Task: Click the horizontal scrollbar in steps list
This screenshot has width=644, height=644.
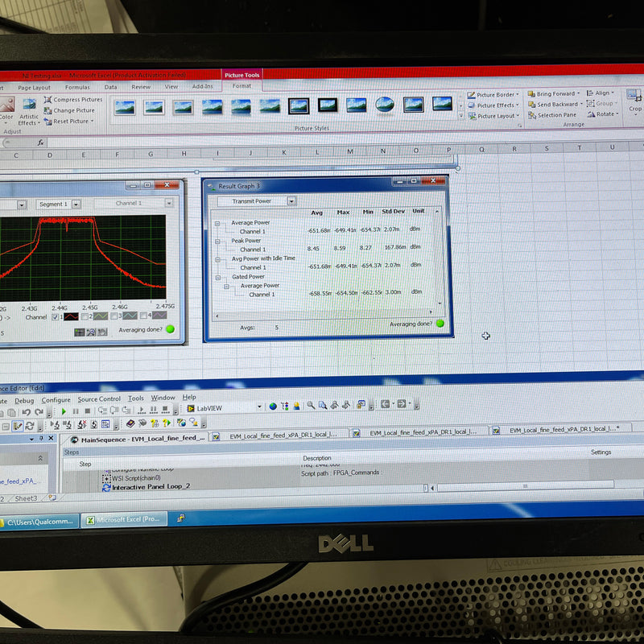Action: [x=526, y=486]
